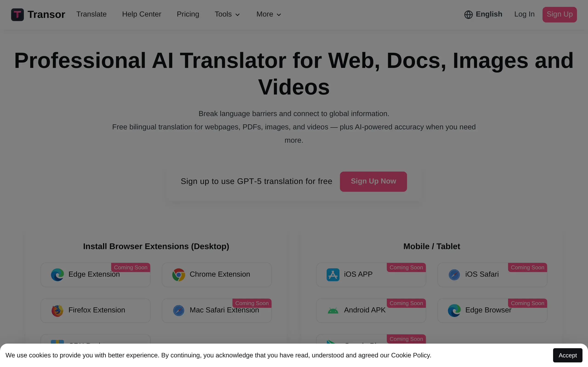The height and width of the screenshot is (367, 588).
Task: Expand the Tools dropdown menu
Action: click(x=227, y=14)
